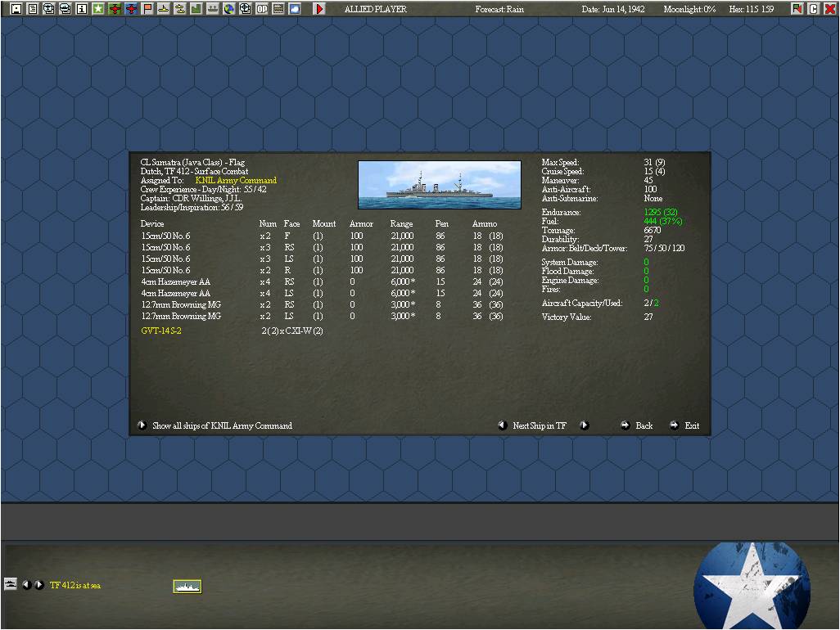Image resolution: width=840 pixels, height=630 pixels.
Task: Go to previous ship in TF using left arrow
Action: point(503,425)
